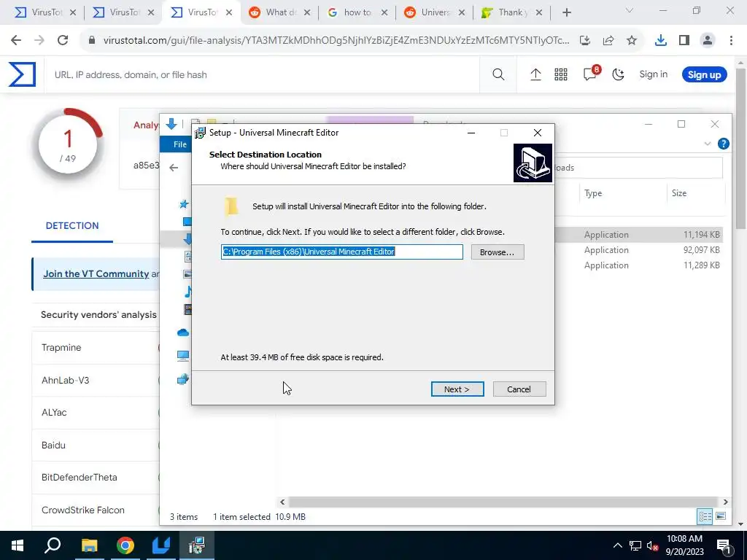Toggle the Chrome side panel icon

click(684, 41)
